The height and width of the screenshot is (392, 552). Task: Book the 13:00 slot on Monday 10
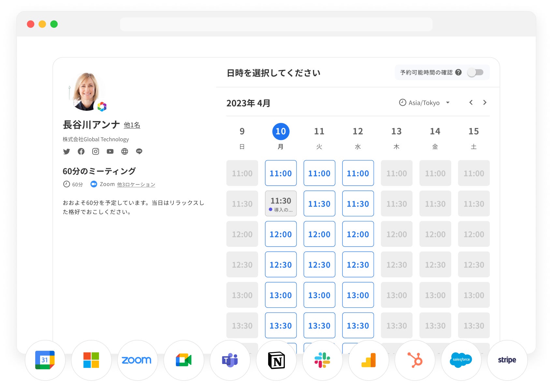281,295
